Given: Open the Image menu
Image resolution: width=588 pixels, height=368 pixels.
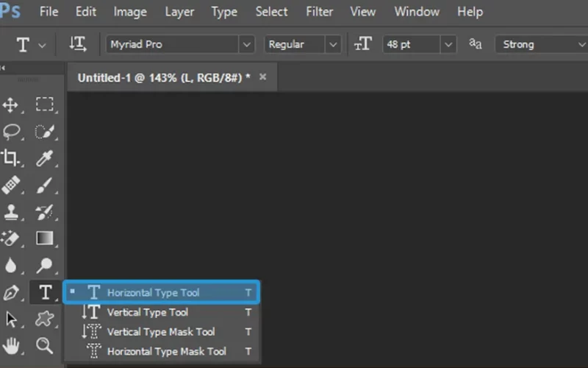Looking at the screenshot, I should click(x=130, y=12).
